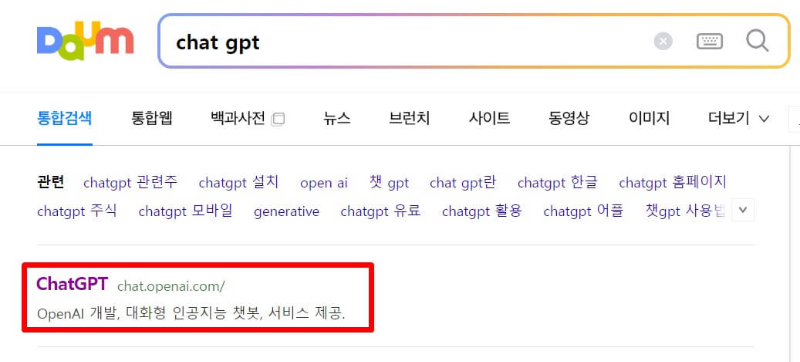This screenshot has width=800, height=362.
Task: Click related search open ai
Action: (x=324, y=183)
